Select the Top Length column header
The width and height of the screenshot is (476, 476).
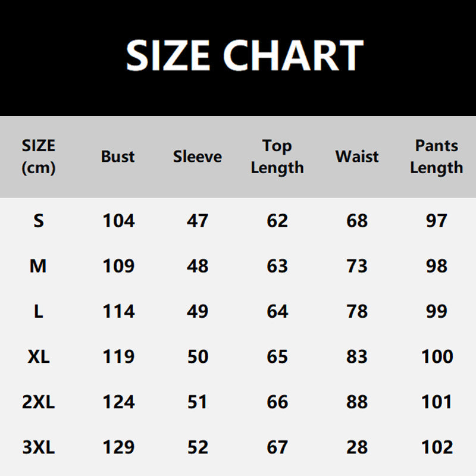277,156
